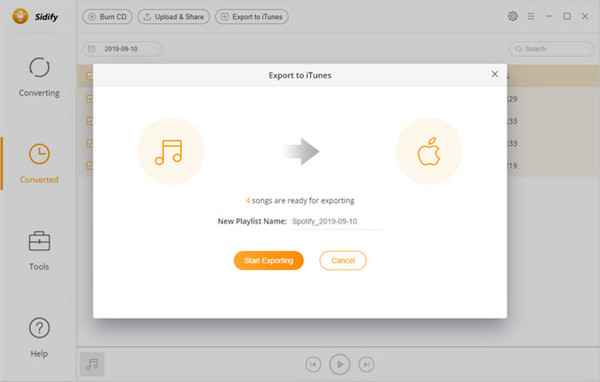
Task: Click the album art thumbnail in player bar
Action: coord(92,364)
